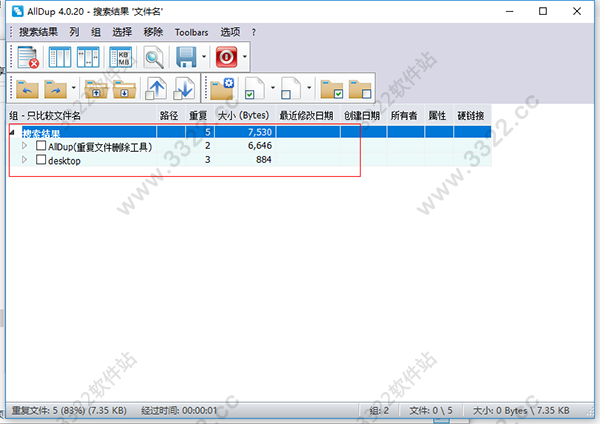Screen dimensions: 600x424
Task: Open the 组 menu
Action: pos(96,32)
